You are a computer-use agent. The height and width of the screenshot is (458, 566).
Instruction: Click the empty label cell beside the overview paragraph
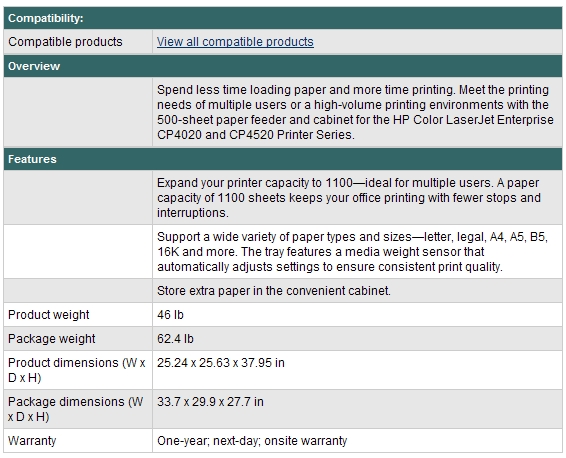point(78,112)
